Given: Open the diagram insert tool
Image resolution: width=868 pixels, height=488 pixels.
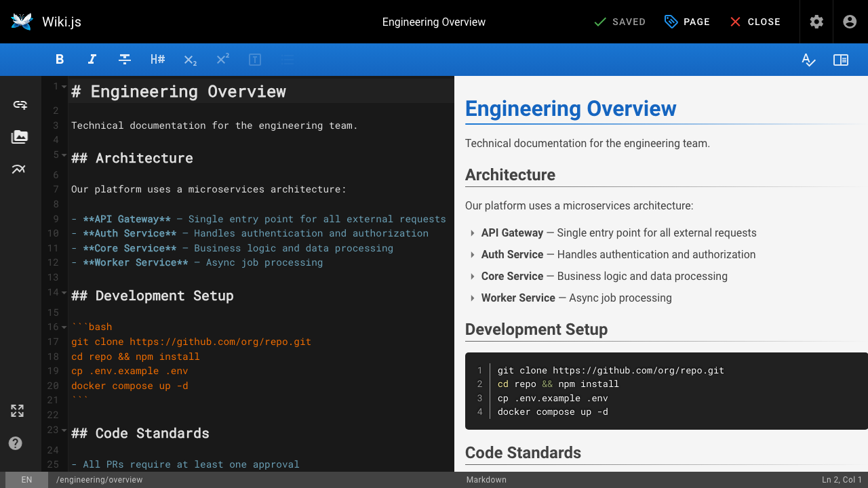Looking at the screenshot, I should 20,169.
